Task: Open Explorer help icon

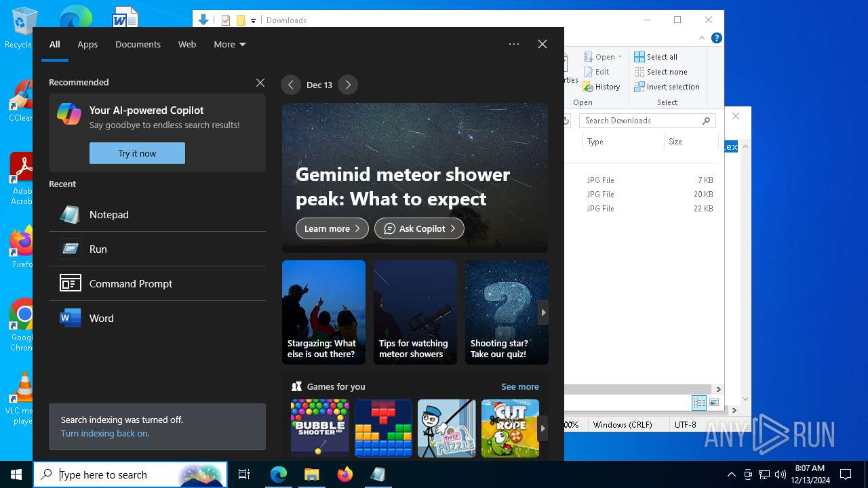Action: pos(717,38)
